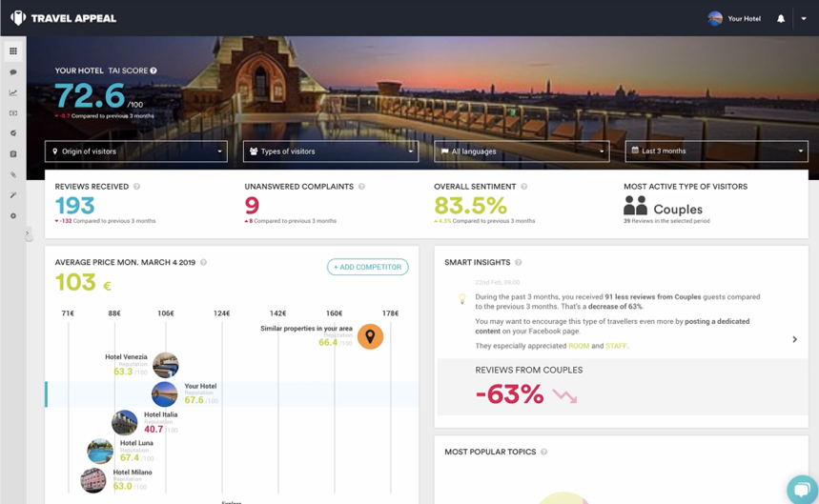
Task: Open the reviews speech bubble sidebar icon
Action: [13, 72]
